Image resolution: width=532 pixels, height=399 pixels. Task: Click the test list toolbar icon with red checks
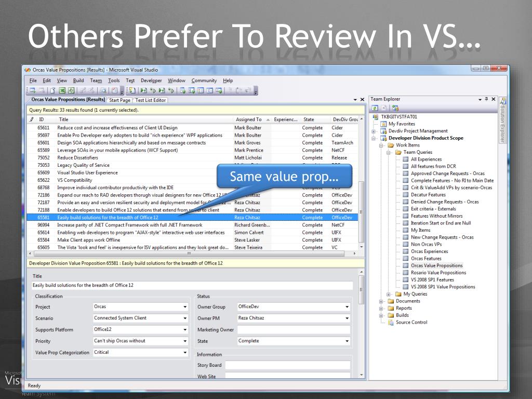[x=115, y=90]
